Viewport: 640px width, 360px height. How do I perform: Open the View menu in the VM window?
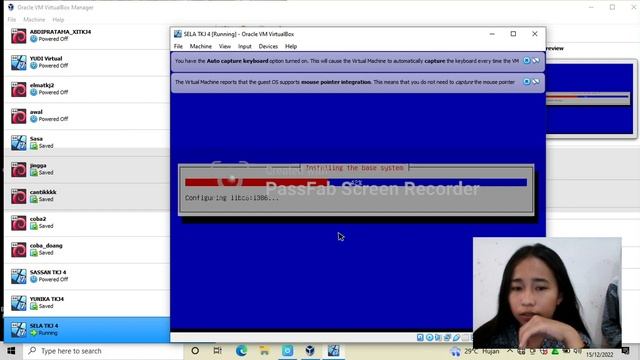224,47
